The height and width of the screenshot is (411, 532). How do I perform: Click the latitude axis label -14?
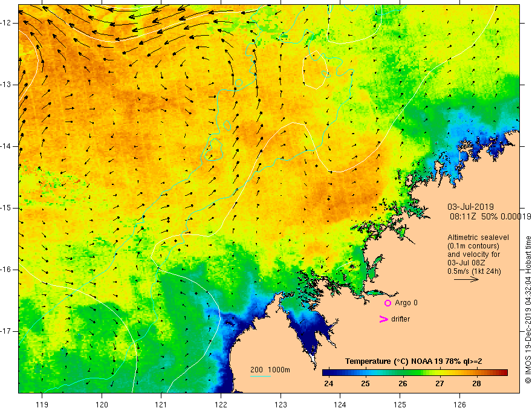[x=6, y=146]
